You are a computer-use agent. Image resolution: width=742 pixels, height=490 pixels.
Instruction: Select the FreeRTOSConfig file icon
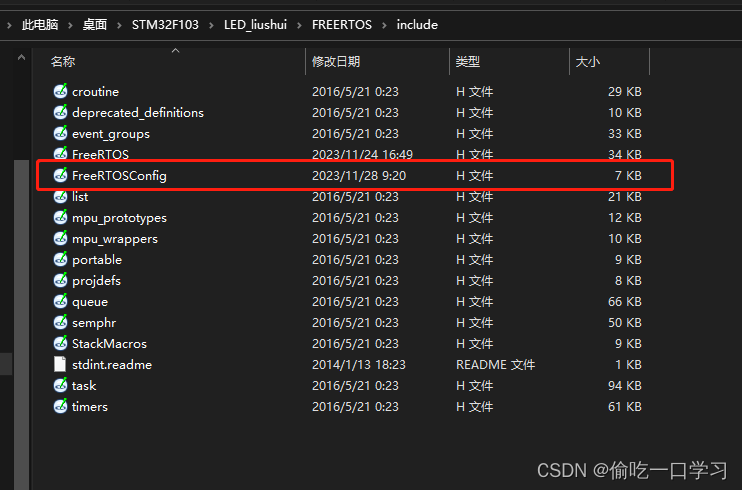(60, 175)
